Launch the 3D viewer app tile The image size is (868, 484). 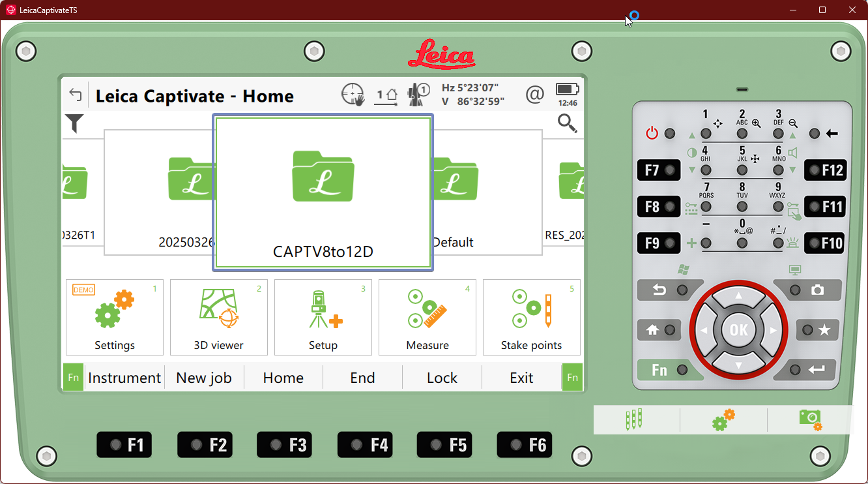point(219,318)
